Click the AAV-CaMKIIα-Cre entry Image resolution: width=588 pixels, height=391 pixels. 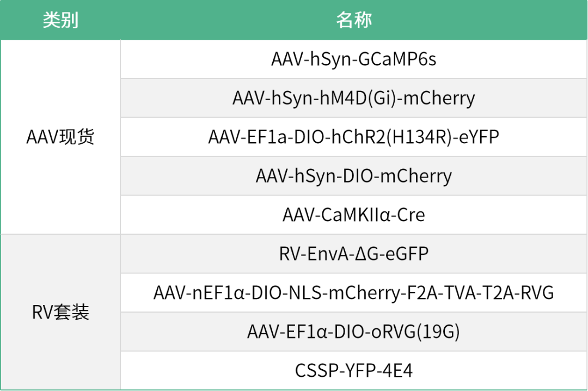(353, 215)
